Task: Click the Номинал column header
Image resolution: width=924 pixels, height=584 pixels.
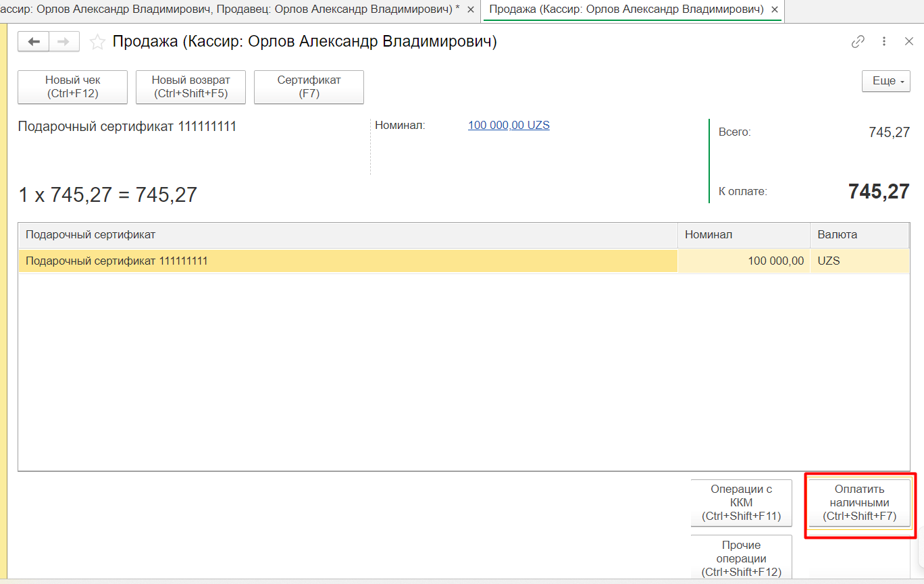Action: tap(743, 235)
